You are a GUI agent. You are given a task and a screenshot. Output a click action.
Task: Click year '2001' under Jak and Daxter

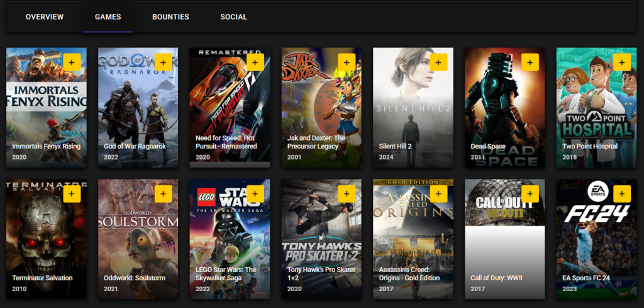click(294, 157)
